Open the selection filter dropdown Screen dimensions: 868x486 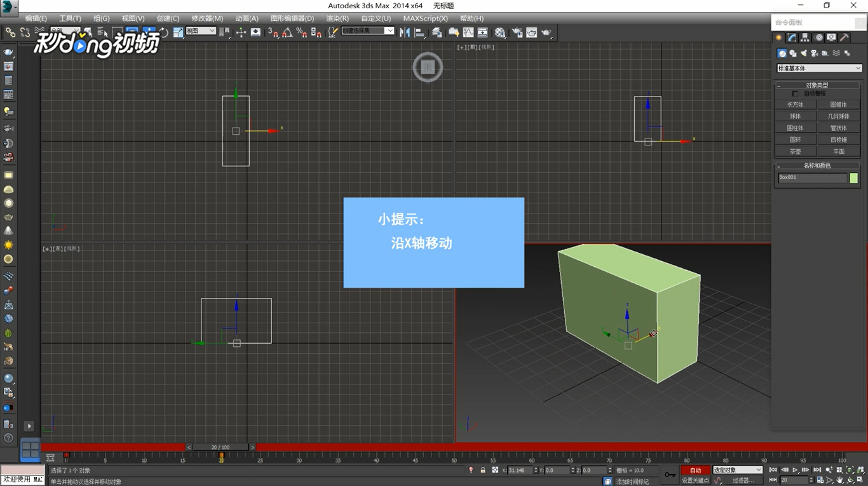65,30
